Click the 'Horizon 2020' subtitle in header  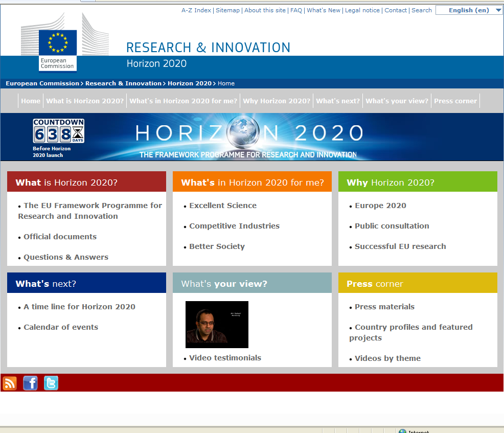click(156, 63)
